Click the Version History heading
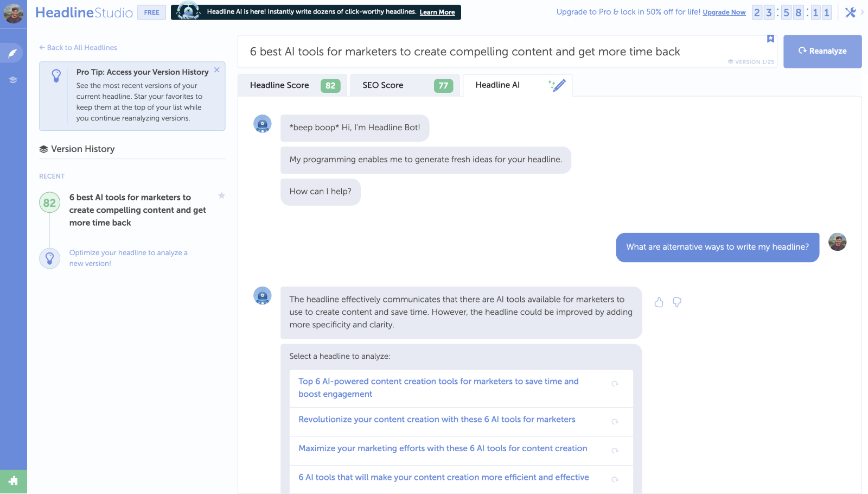Viewport: 868px width, 494px height. point(77,149)
